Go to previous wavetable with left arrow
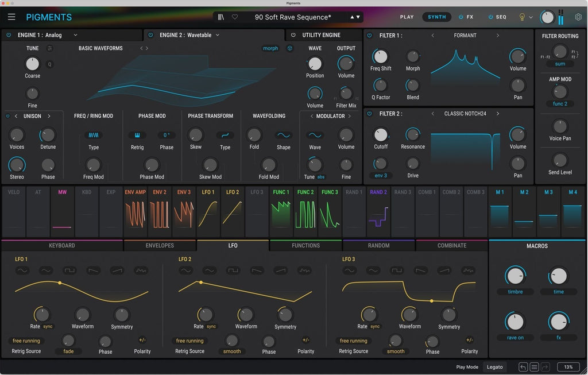 pyautogui.click(x=141, y=48)
